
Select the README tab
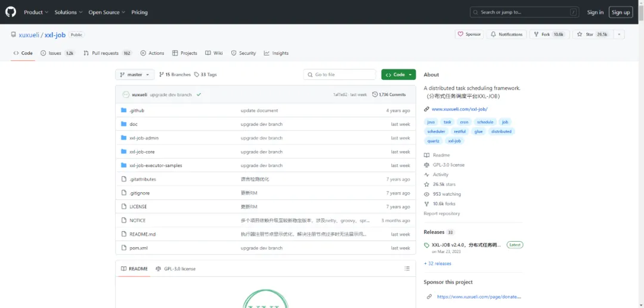click(134, 269)
